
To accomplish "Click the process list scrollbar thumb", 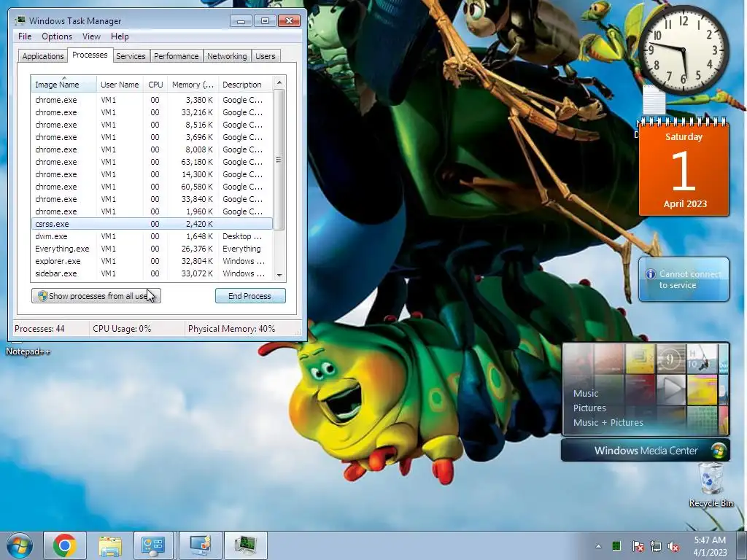I will pyautogui.click(x=279, y=160).
